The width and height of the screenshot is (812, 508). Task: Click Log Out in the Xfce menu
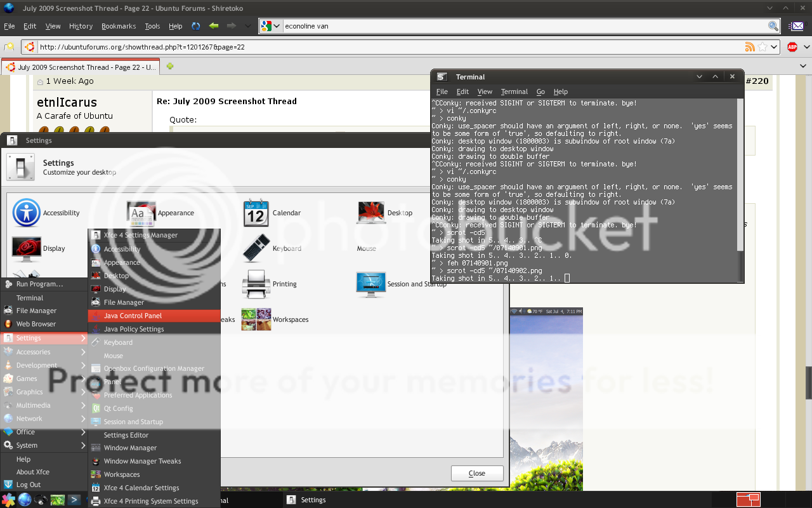[x=29, y=485]
